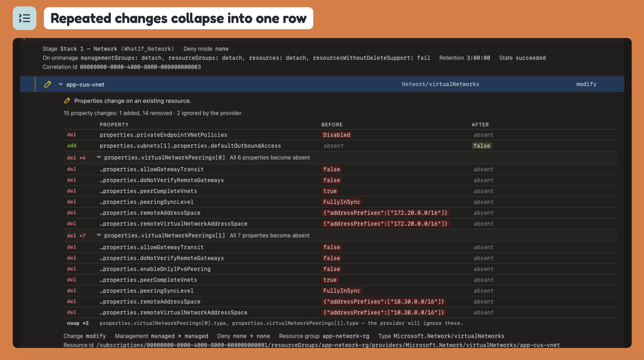Click 'Repeated changes collapse into one row' title
The image size is (644, 360).
tap(179, 18)
